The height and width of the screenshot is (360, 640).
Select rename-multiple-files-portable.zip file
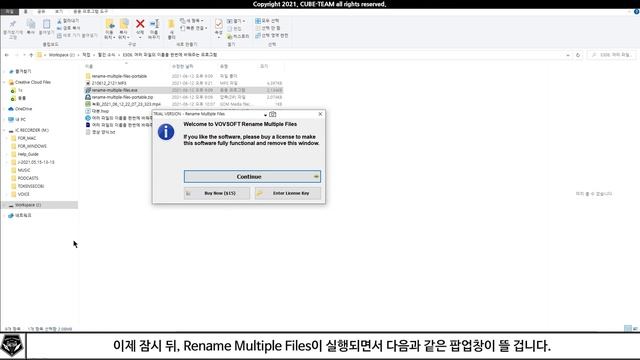(x=119, y=97)
